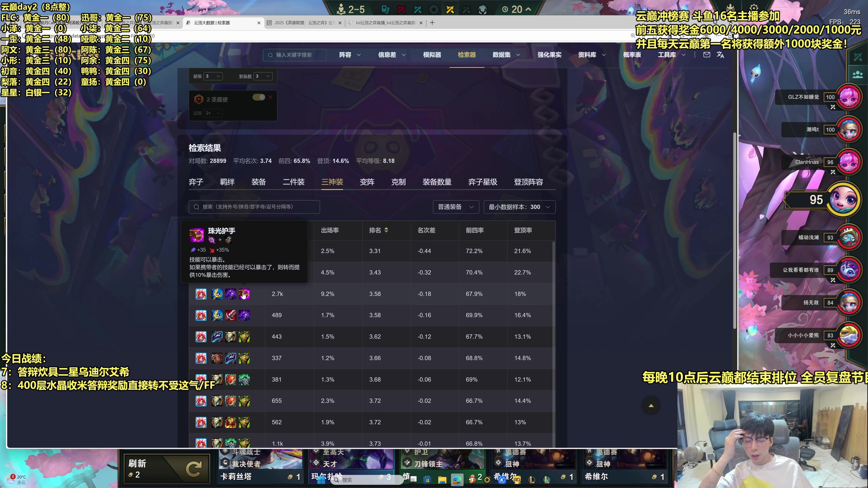868x488 pixels.
Task: Open the language translate icon
Action: [x=720, y=54]
